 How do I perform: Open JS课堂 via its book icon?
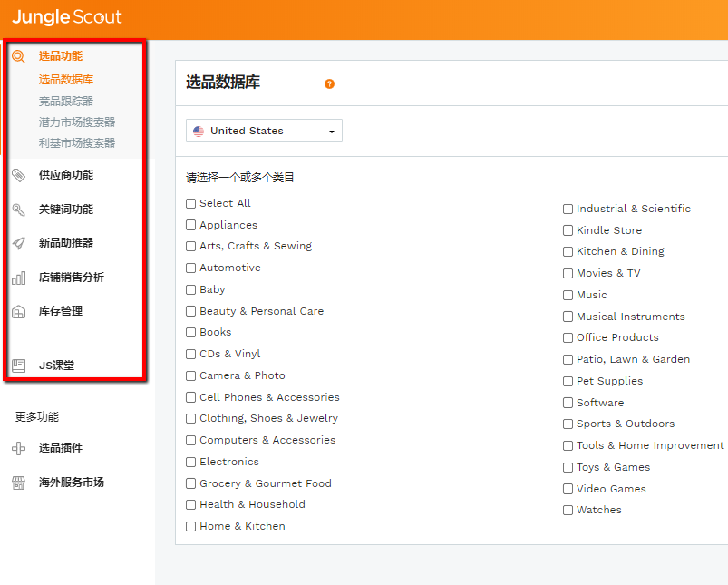19,365
